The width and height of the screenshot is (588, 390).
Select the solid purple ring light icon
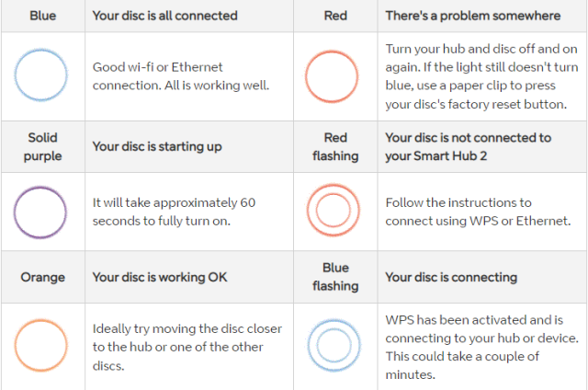[x=40, y=212]
